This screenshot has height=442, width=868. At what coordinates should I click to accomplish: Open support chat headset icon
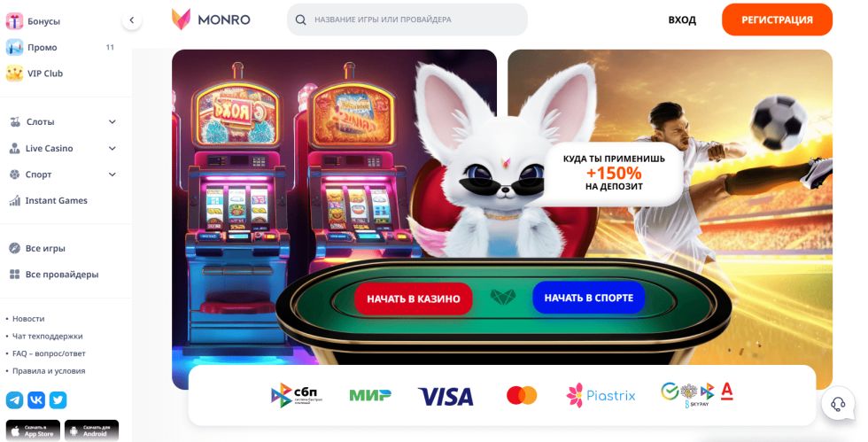(838, 403)
